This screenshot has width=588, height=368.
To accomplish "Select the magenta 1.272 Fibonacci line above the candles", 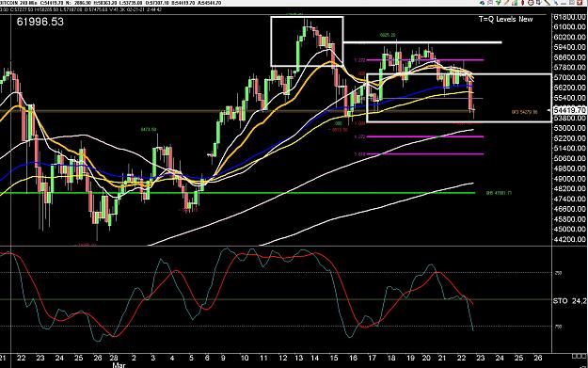I will click(x=425, y=59).
